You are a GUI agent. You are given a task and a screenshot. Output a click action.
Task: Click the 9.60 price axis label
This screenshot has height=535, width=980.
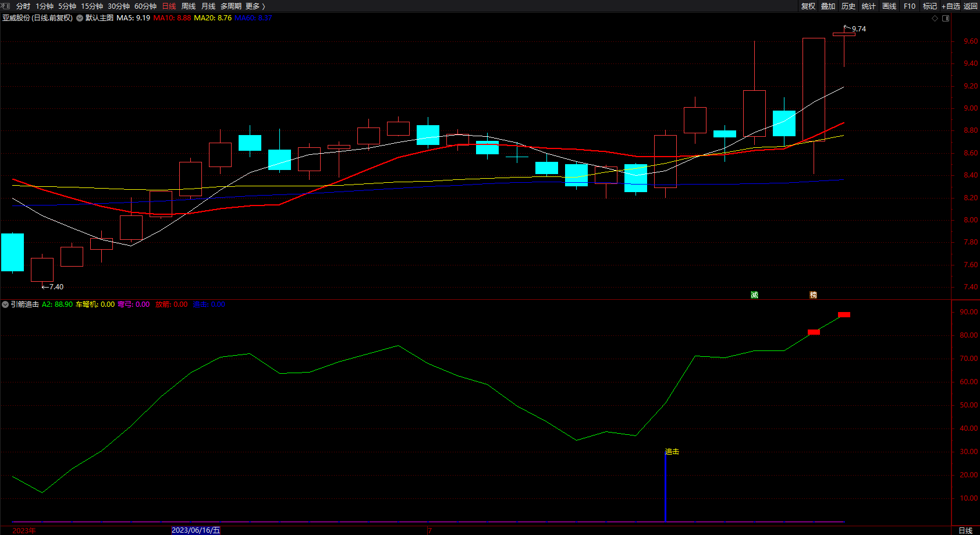tap(971, 41)
